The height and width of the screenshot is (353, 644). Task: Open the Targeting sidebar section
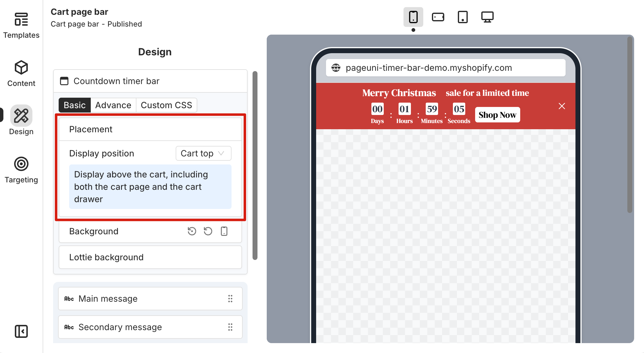tap(21, 170)
